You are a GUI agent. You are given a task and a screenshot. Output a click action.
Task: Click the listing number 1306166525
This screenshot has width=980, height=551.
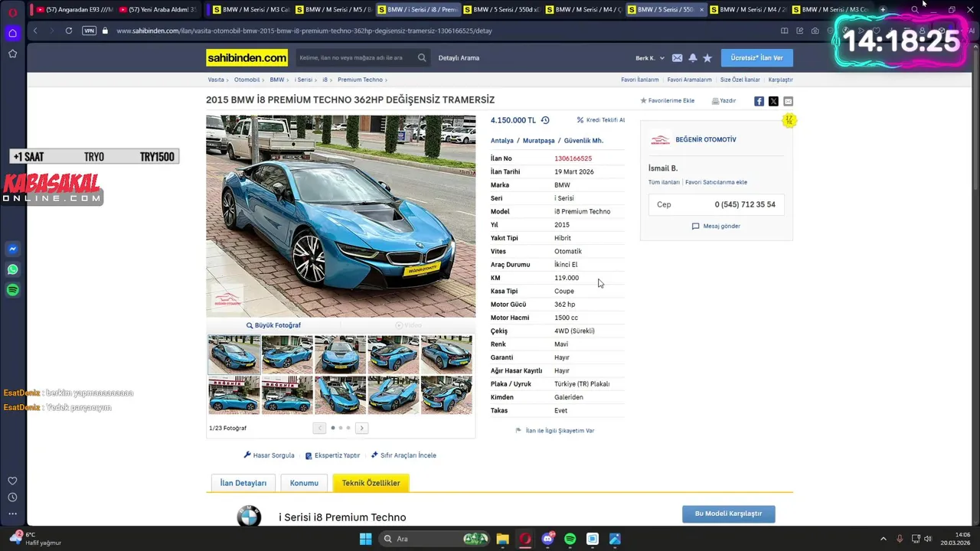click(573, 158)
